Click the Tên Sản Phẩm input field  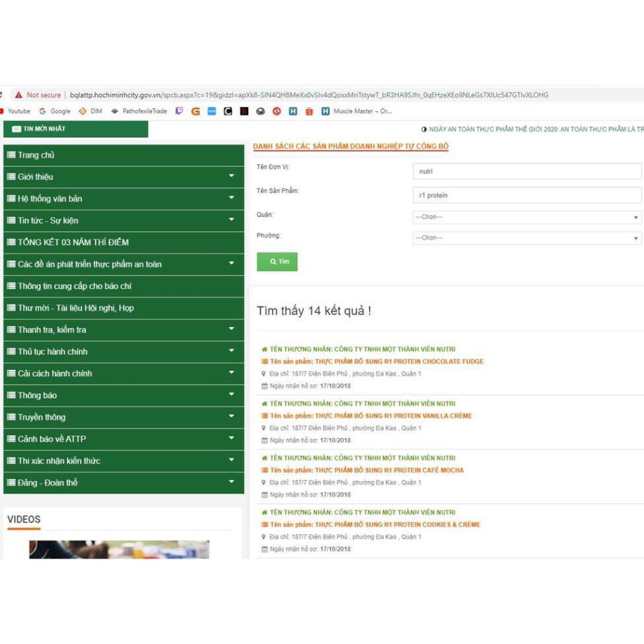pos(526,196)
